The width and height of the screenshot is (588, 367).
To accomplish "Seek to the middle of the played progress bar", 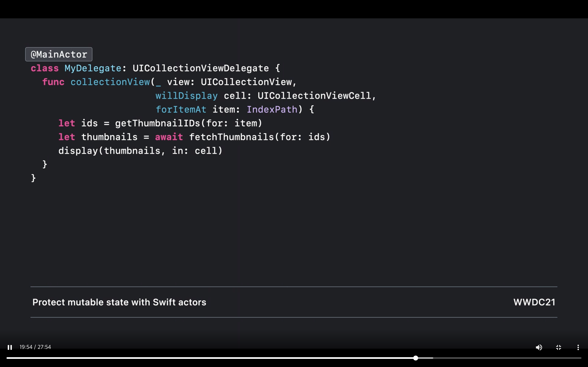I will pyautogui.click(x=211, y=358).
